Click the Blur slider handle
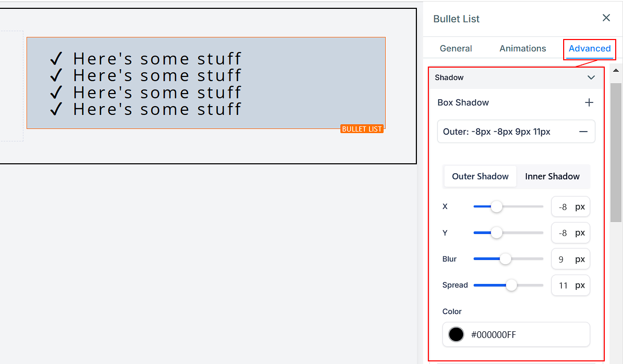The image size is (623, 364). point(505,259)
